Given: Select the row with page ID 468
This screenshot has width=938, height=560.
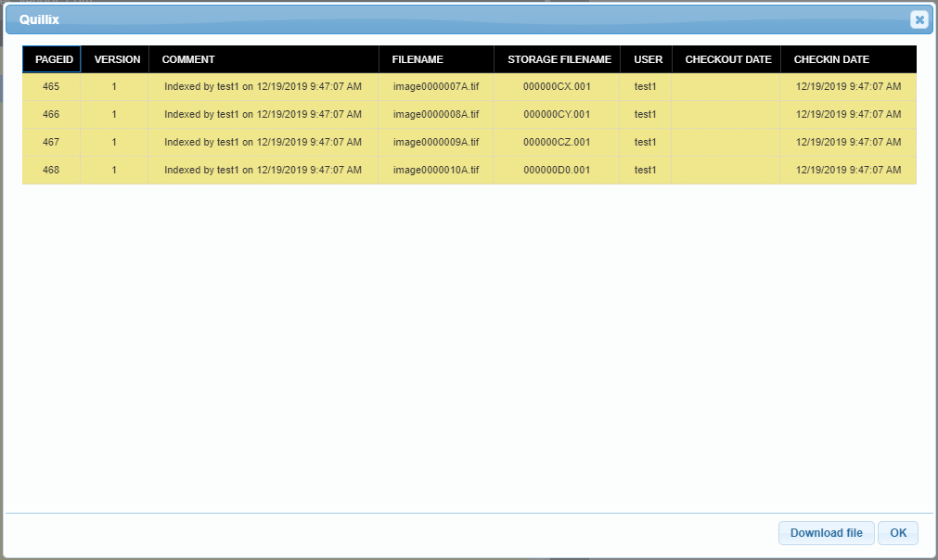Looking at the screenshot, I should (x=51, y=170).
